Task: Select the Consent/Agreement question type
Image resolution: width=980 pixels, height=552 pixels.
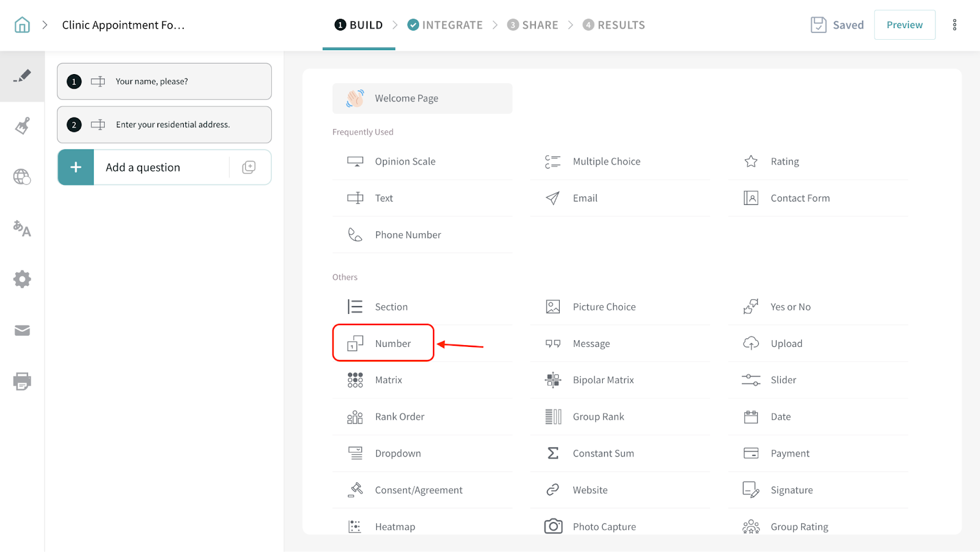Action: pos(418,490)
